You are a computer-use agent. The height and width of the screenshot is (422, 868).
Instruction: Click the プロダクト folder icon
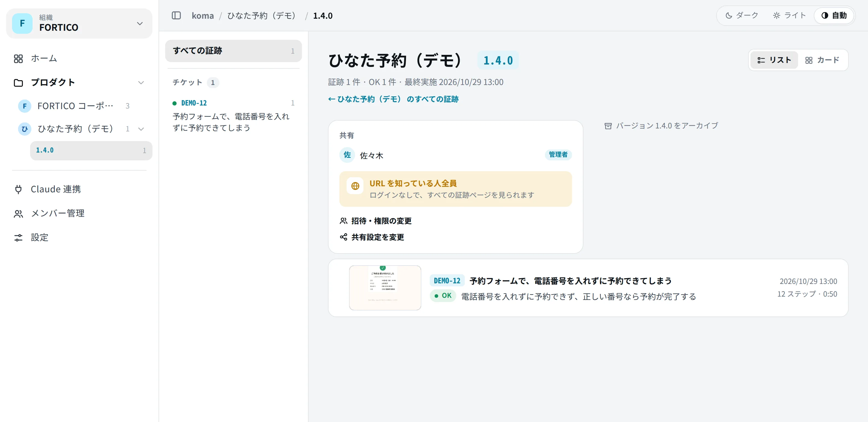click(18, 83)
